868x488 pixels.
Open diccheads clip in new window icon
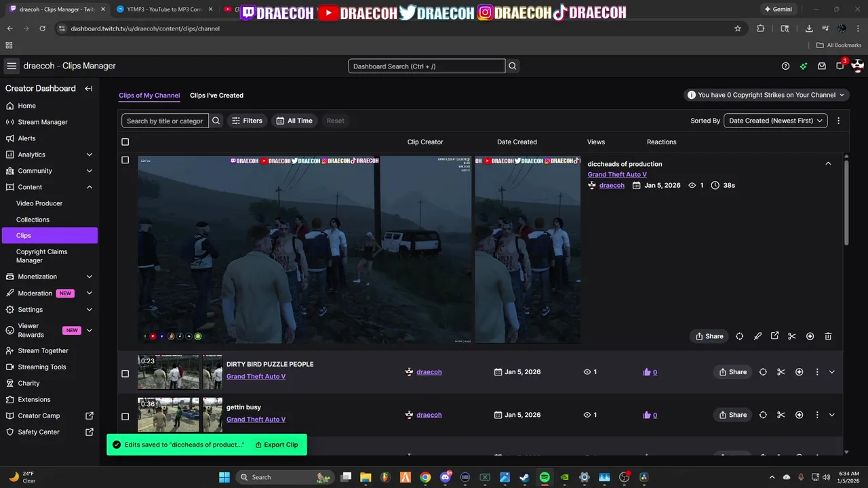coord(774,336)
